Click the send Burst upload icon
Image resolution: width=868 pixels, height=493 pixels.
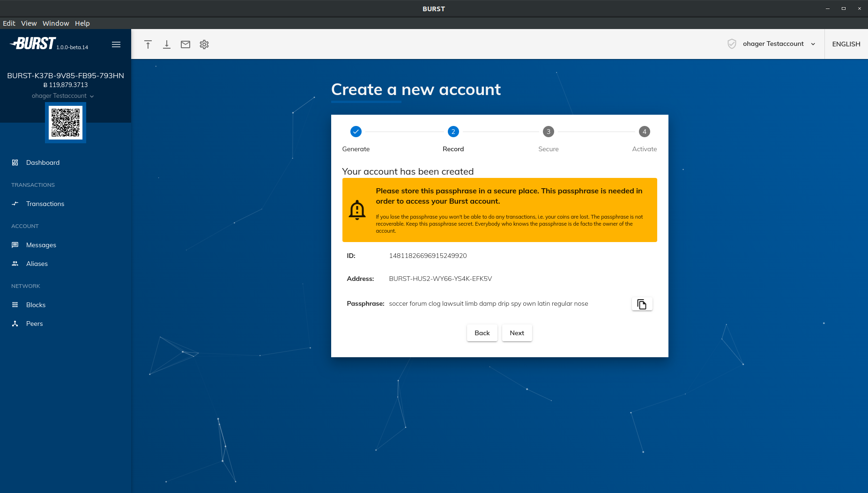click(x=148, y=44)
